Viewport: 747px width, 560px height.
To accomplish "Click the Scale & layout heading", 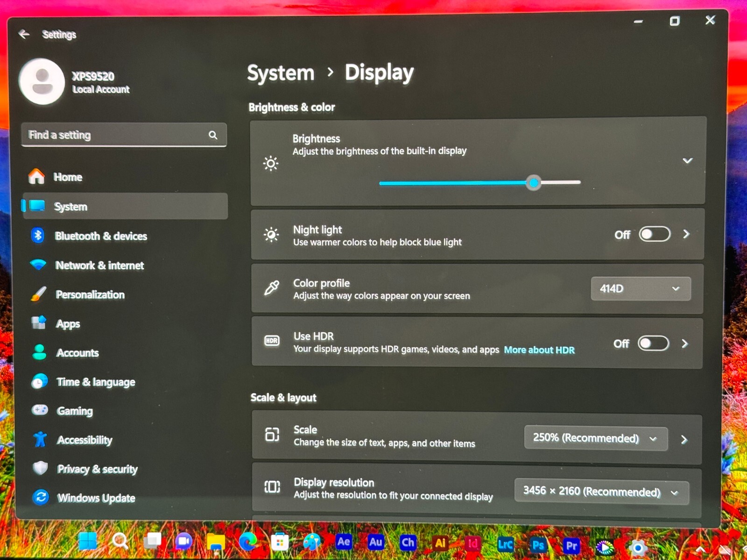I will coord(283,398).
